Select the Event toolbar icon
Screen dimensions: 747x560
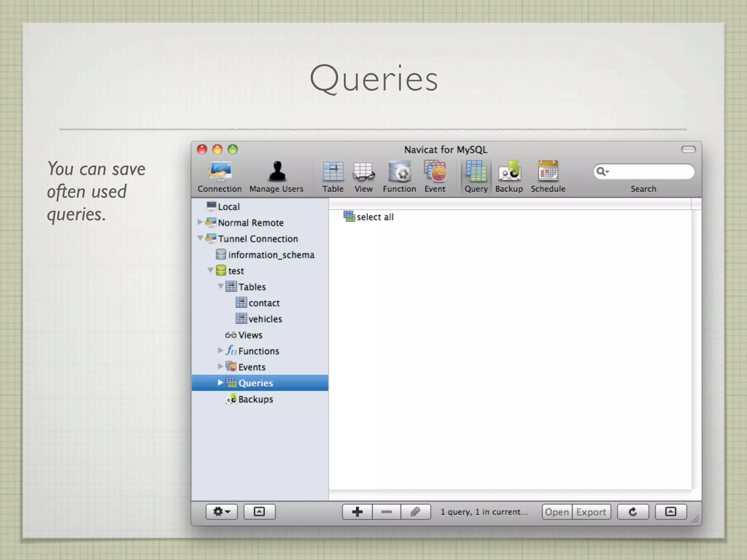[x=435, y=177]
